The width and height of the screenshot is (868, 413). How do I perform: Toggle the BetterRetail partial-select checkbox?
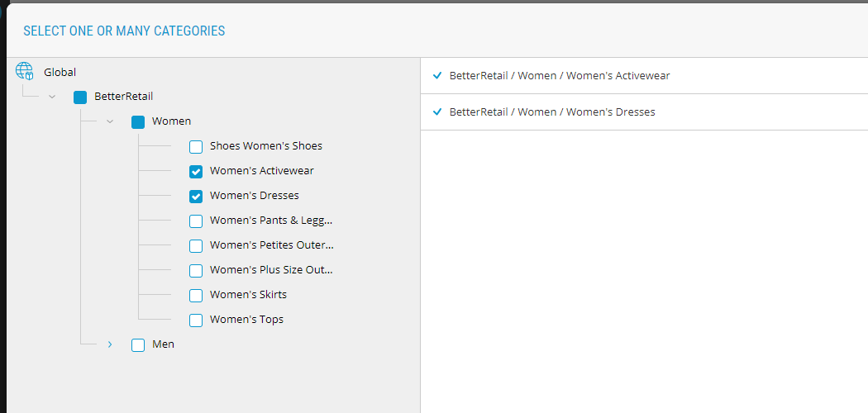80,97
